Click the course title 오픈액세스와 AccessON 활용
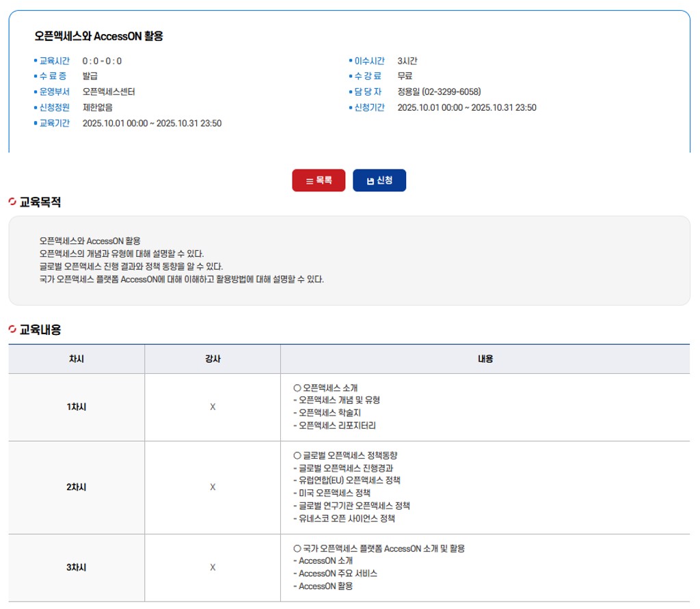Screen dimensions: 700x609 click(98, 37)
